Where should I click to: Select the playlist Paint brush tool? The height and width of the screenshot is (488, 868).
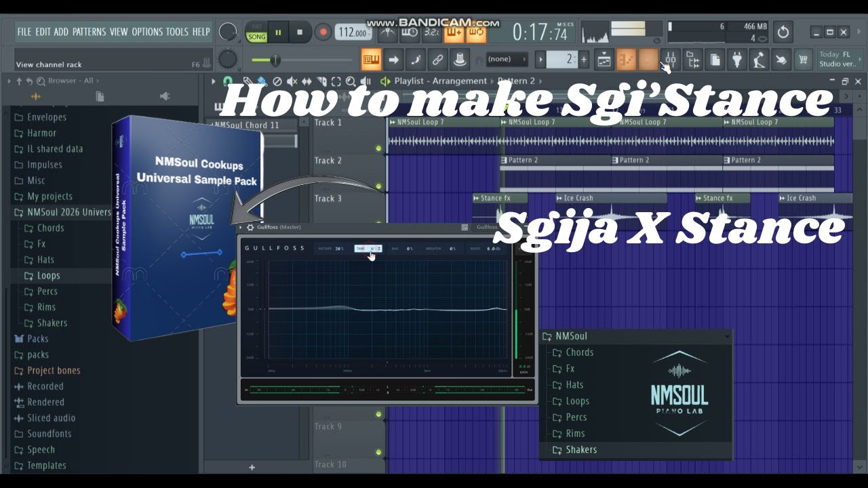[x=262, y=81]
